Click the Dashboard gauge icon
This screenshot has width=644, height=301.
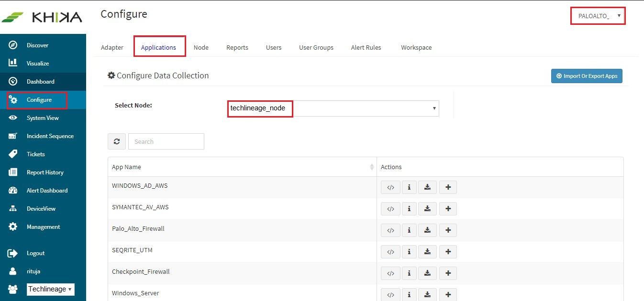pos(13,82)
